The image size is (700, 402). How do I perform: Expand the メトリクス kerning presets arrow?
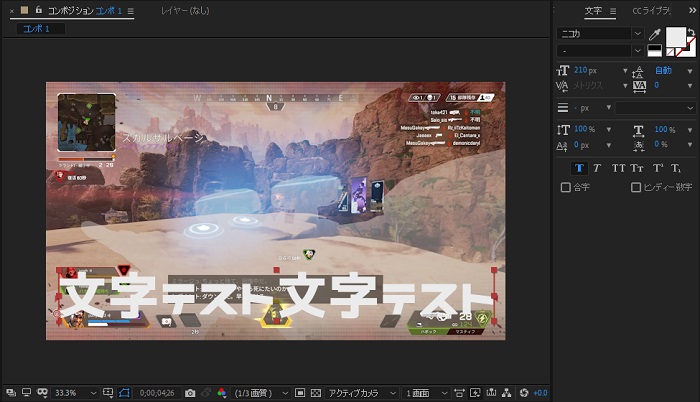(625, 86)
